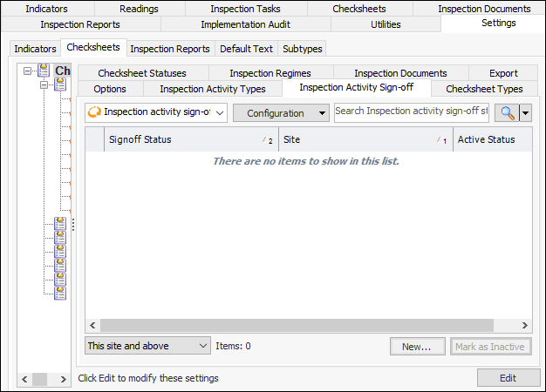Open the Subtypes sub-tab
The image size is (546, 392).
[303, 49]
